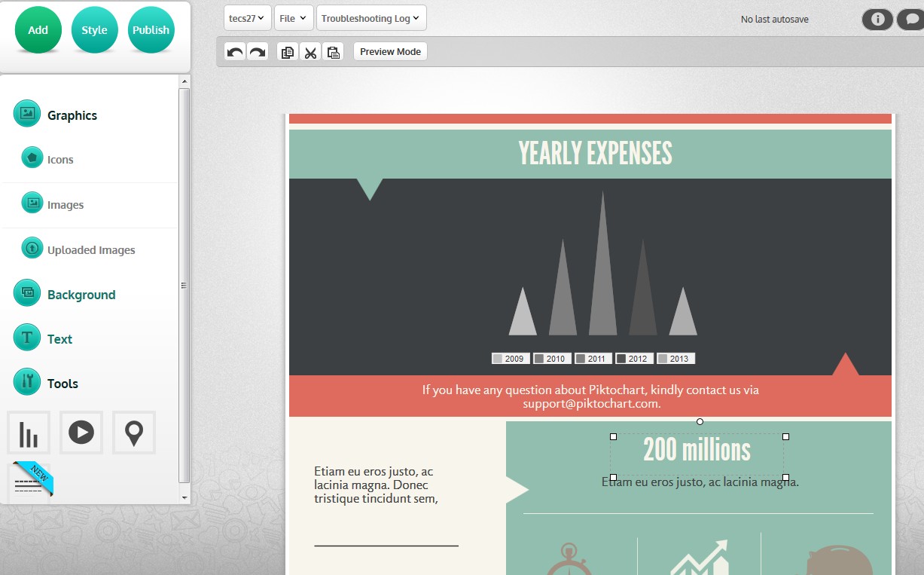Click the 2011 legend entry
The height and width of the screenshot is (575, 924).
coord(592,359)
